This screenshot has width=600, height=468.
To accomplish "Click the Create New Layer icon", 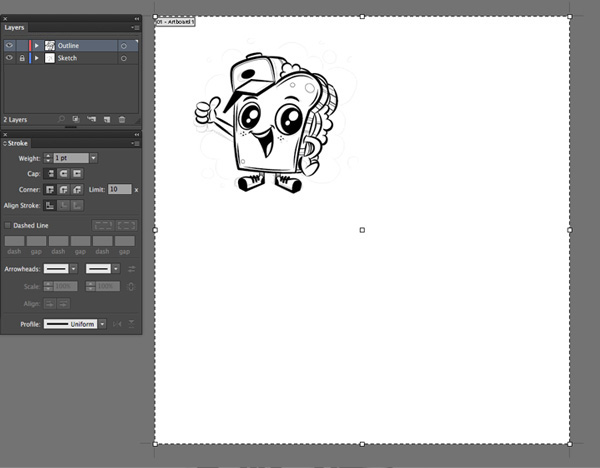I will coord(107,119).
